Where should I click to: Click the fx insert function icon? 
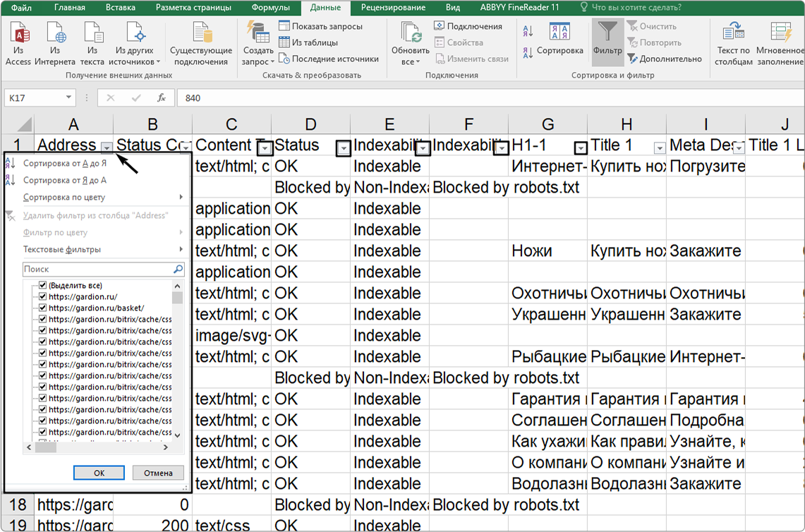pyautogui.click(x=161, y=97)
